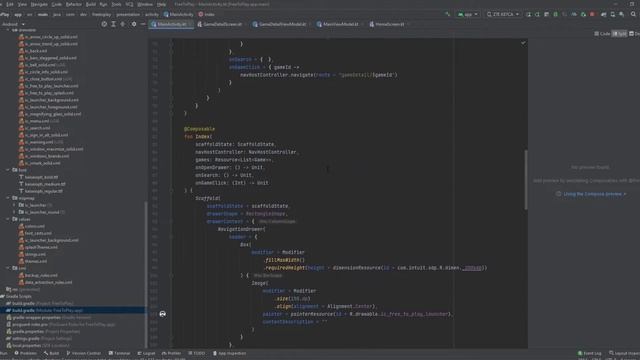This screenshot has width=640, height=360.
Task: Open the View menu
Action: click(x=22, y=4)
